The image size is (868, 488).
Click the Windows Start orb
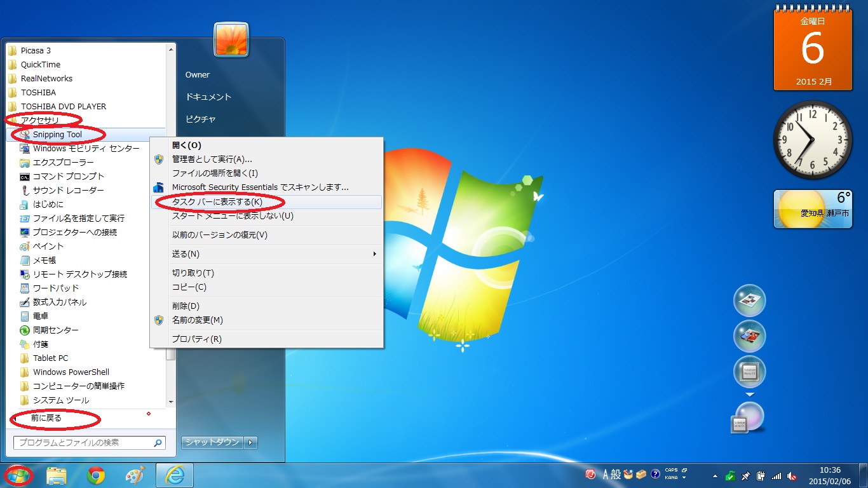pos(18,475)
